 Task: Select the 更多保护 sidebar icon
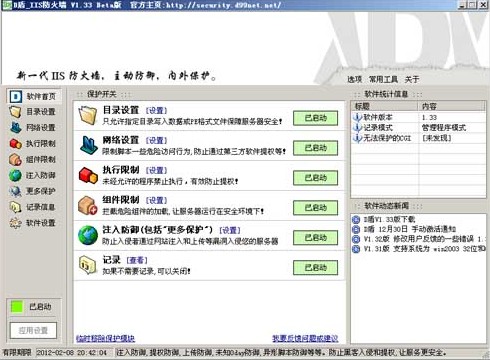tap(15, 191)
